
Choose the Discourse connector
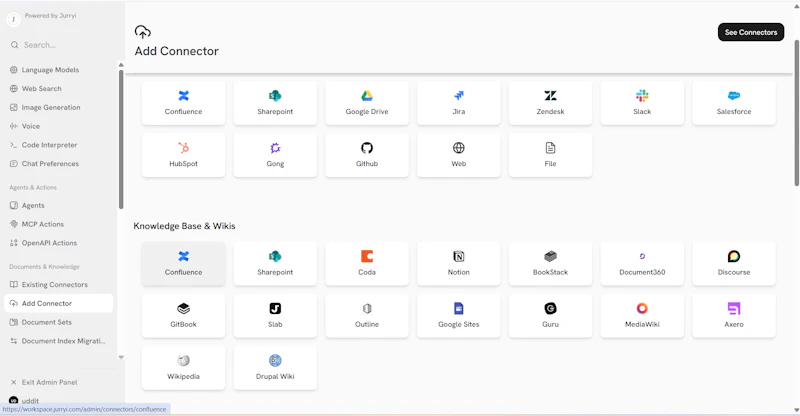pyautogui.click(x=734, y=263)
